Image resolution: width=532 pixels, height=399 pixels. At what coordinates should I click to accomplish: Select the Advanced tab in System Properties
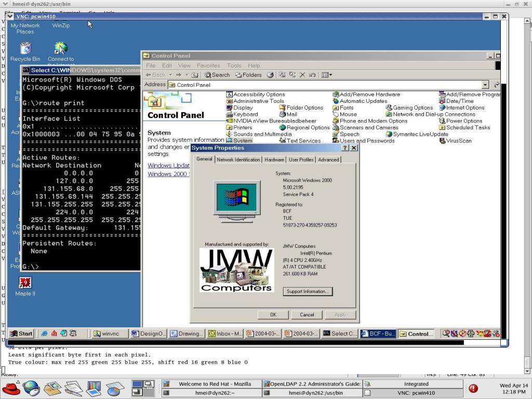tap(328, 159)
